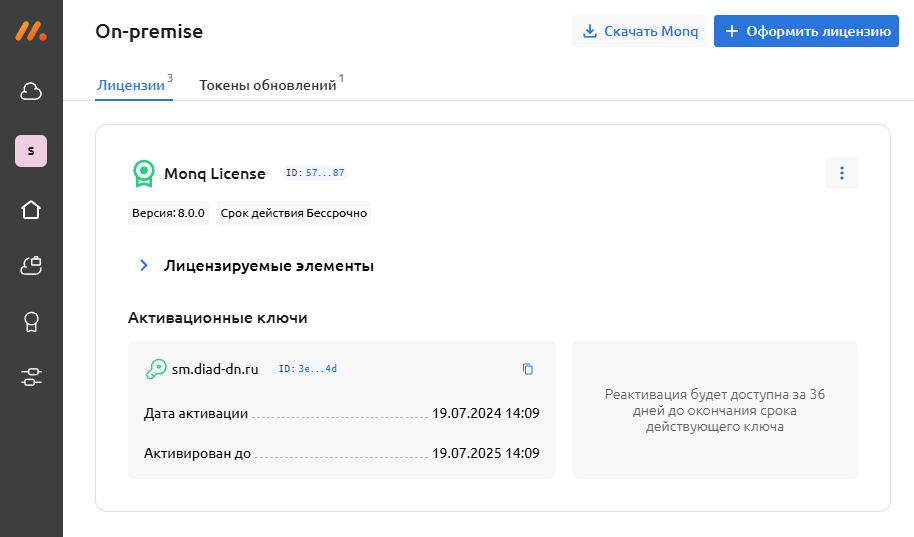Expand Лицензируемые элементы with the chevron arrow
Viewport: 914px width, 537px height.
[143, 266]
